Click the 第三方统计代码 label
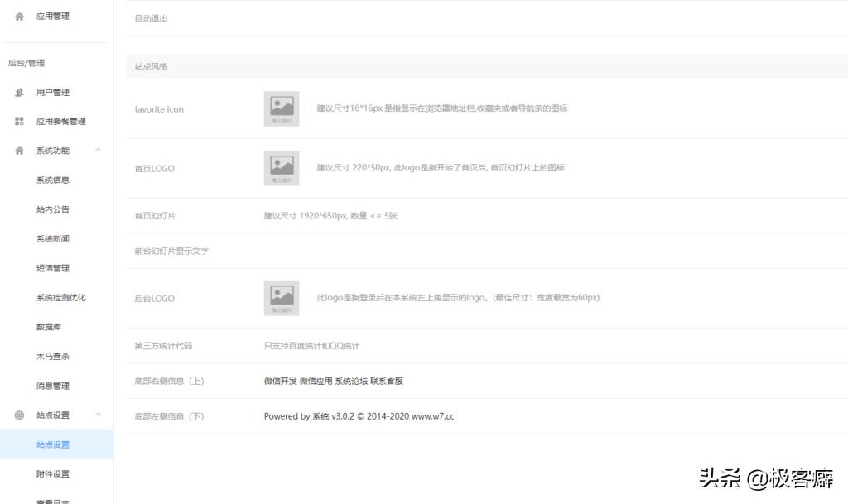This screenshot has height=504, width=848. coord(163,346)
